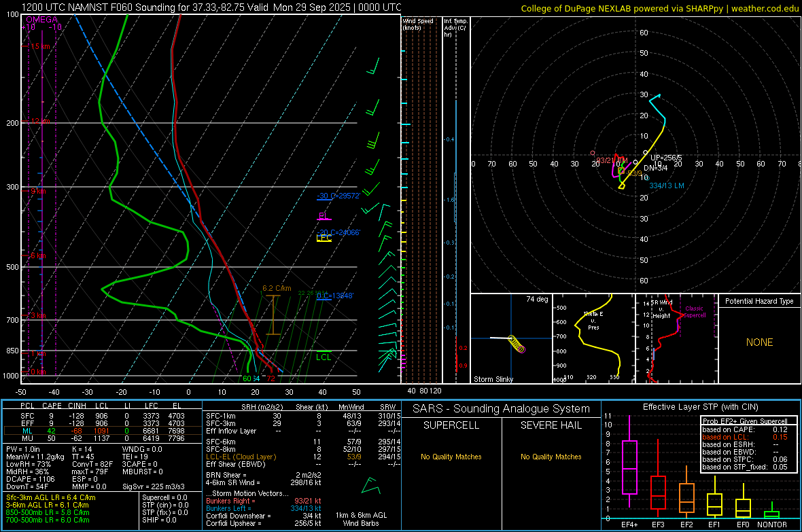Click the Classic Supercell annotation
Viewport: 802px width, 532px height.
[x=694, y=312]
